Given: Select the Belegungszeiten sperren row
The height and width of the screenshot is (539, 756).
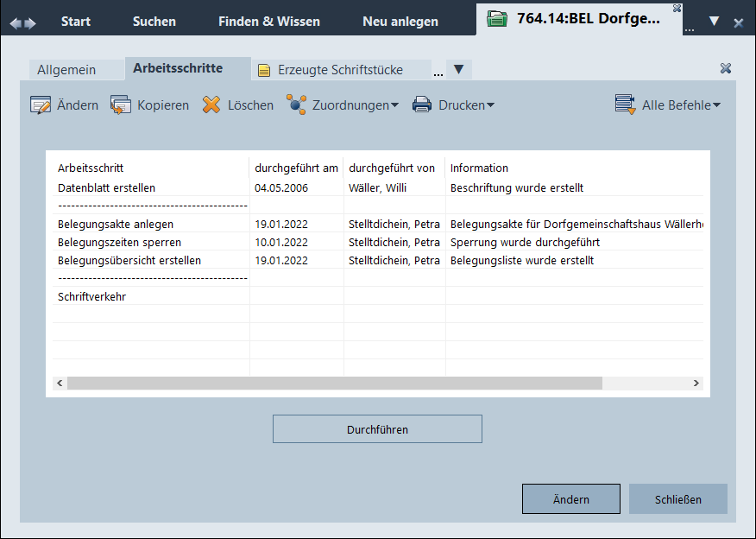Looking at the screenshot, I should [120, 242].
